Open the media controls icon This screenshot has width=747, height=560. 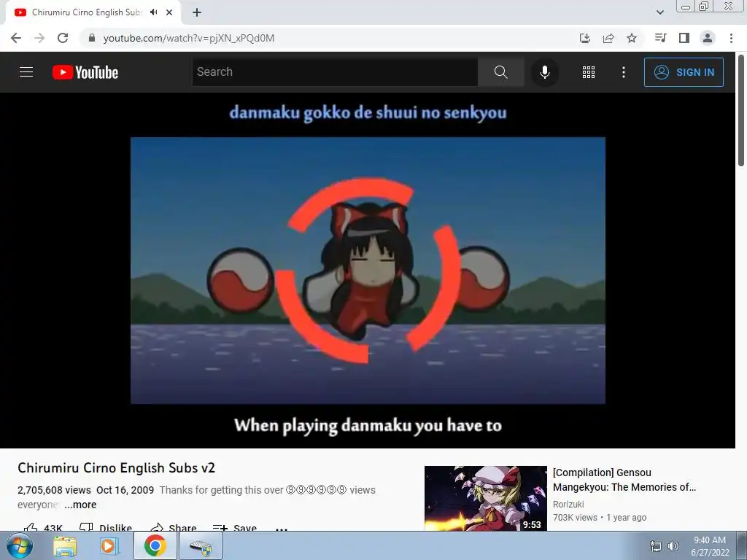661,38
